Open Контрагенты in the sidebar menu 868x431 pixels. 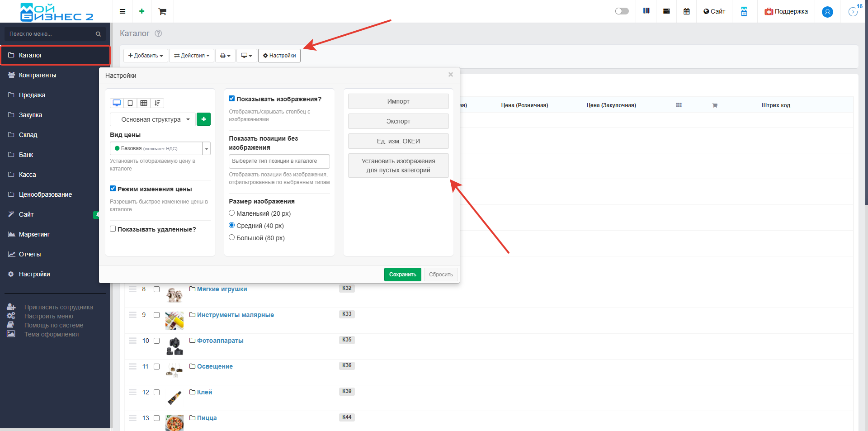click(38, 75)
